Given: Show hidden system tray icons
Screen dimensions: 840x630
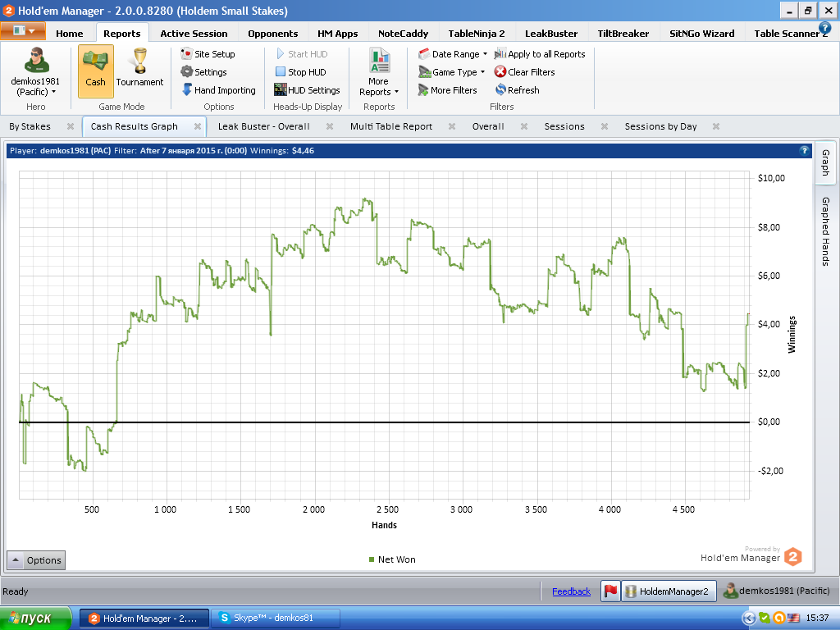Looking at the screenshot, I should pos(748,619).
